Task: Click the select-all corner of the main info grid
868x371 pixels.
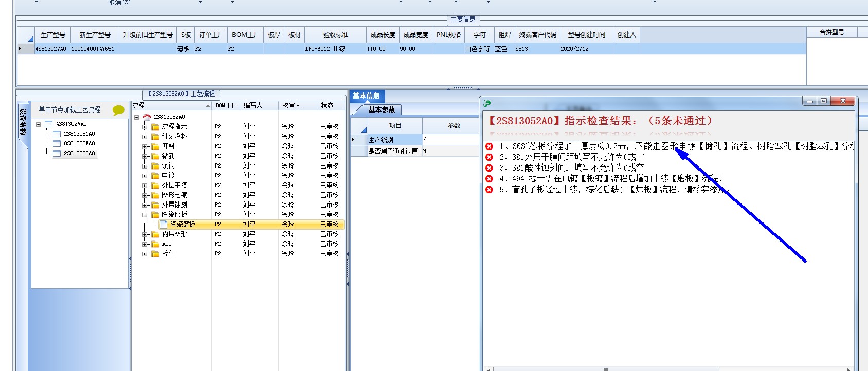Action: pyautogui.click(x=26, y=35)
